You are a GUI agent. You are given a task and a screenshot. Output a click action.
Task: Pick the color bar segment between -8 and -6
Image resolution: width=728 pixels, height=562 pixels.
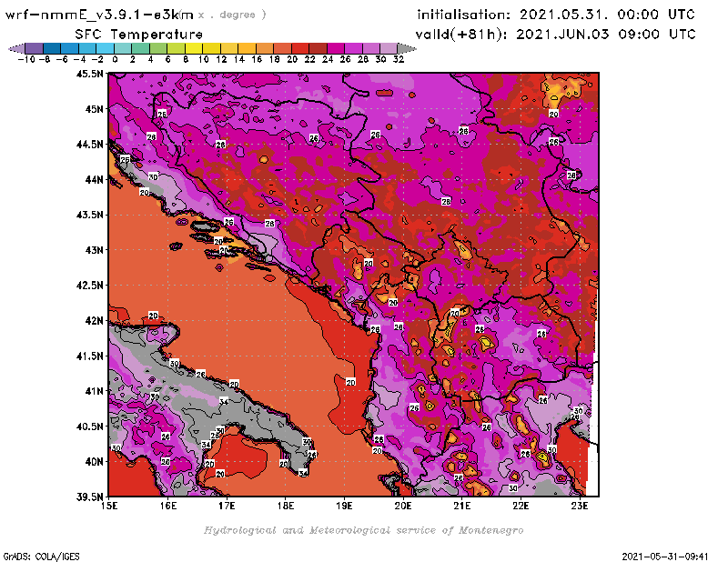[52, 48]
